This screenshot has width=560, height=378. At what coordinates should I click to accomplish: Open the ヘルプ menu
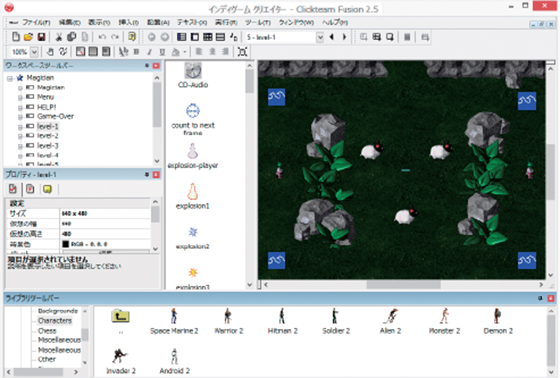coord(335,23)
